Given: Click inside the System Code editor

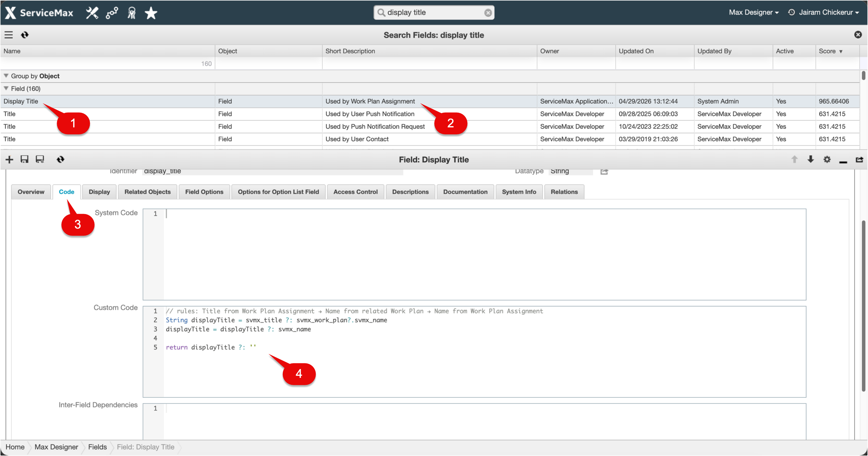Looking at the screenshot, I should [474, 254].
